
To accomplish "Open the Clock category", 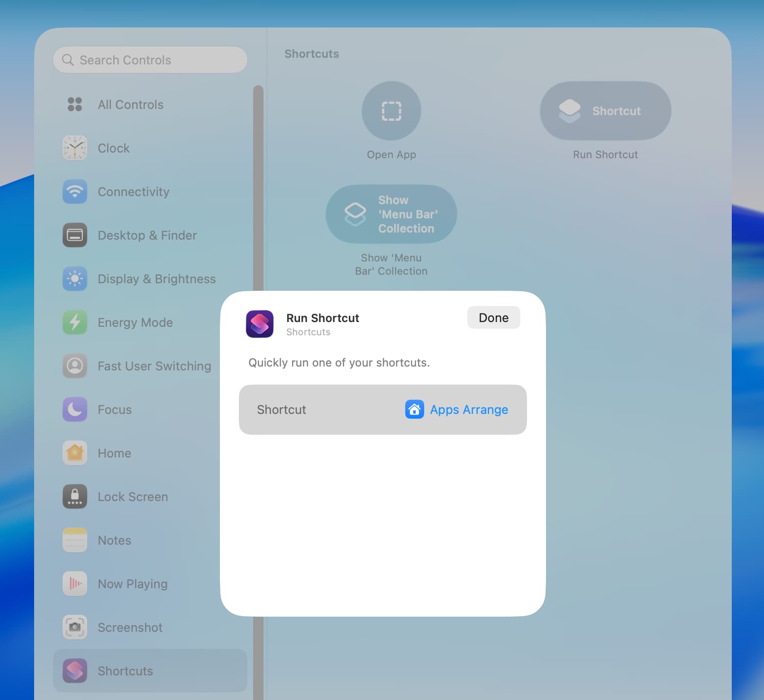I will coord(113,148).
